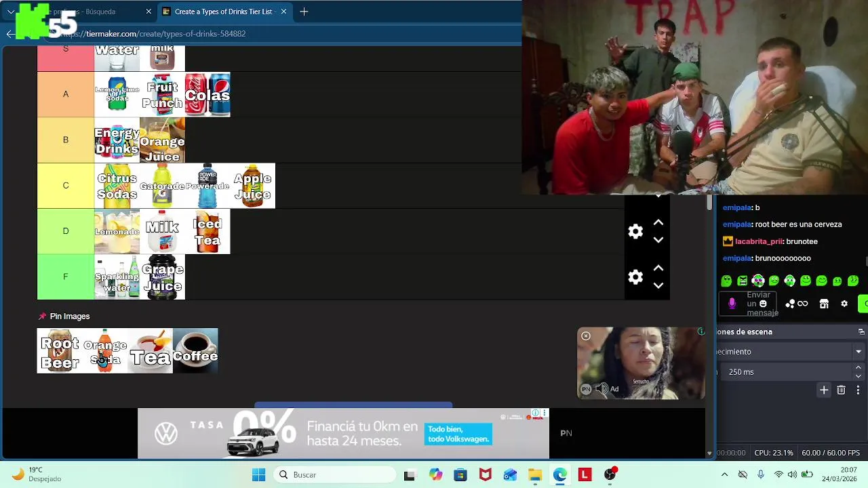Image resolution: width=868 pixels, height=488 pixels.
Task: Move tier D row down
Action: (658, 240)
